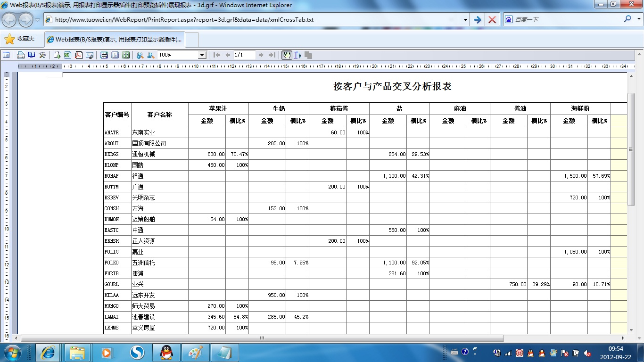Click the stop loading X button

[x=492, y=20]
